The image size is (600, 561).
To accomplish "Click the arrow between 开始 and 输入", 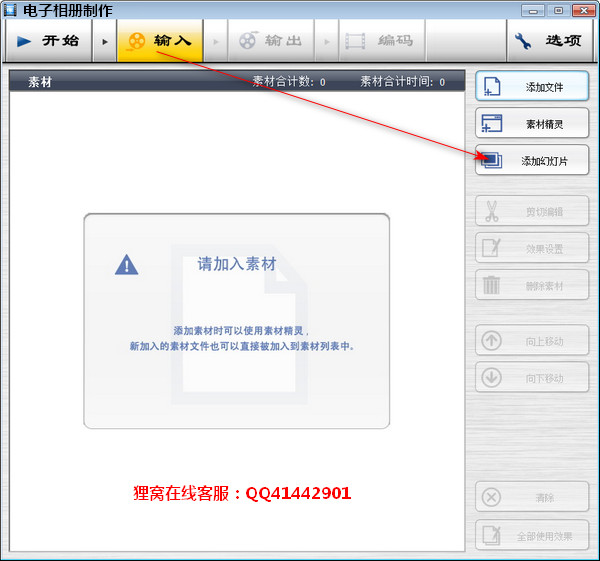I will (105, 41).
